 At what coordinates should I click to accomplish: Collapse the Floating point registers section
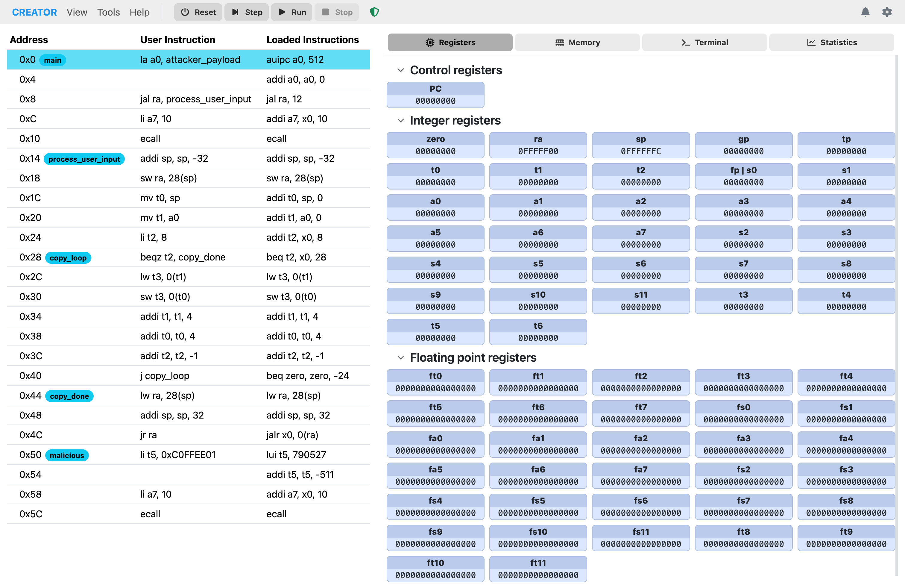tap(400, 357)
